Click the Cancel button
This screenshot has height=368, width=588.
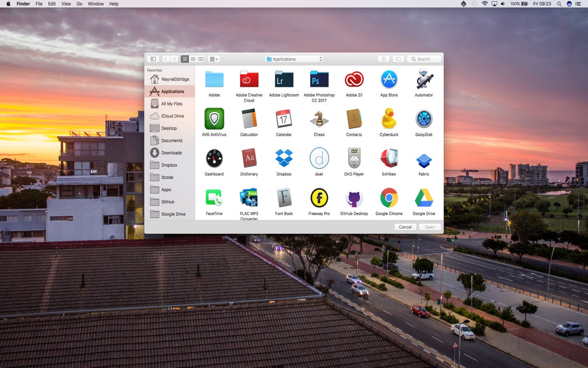(x=405, y=227)
